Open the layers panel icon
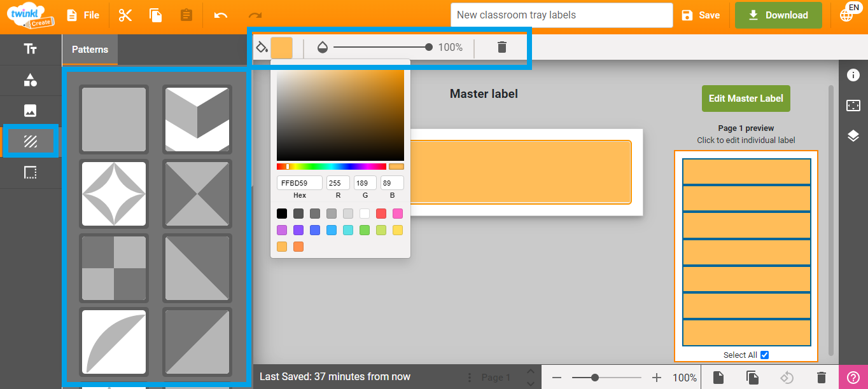 853,135
